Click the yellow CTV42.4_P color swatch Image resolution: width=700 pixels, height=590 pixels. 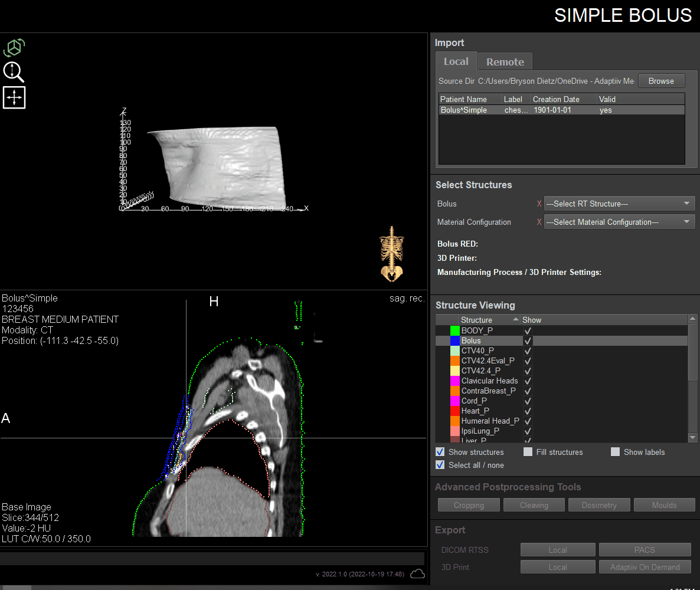[x=455, y=371]
